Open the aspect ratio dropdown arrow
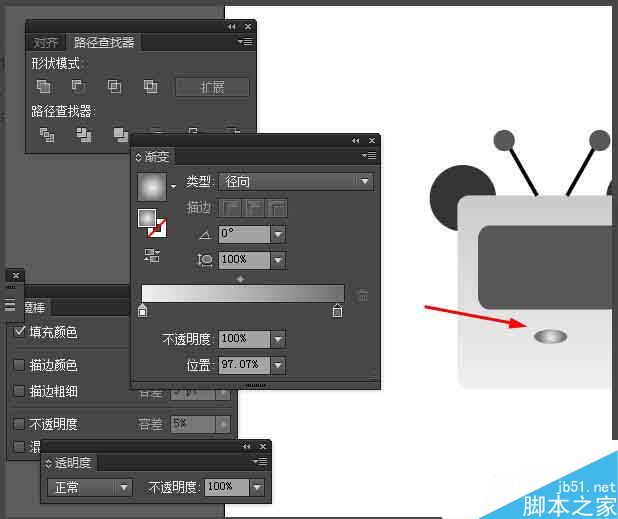618x519 pixels. [278, 260]
